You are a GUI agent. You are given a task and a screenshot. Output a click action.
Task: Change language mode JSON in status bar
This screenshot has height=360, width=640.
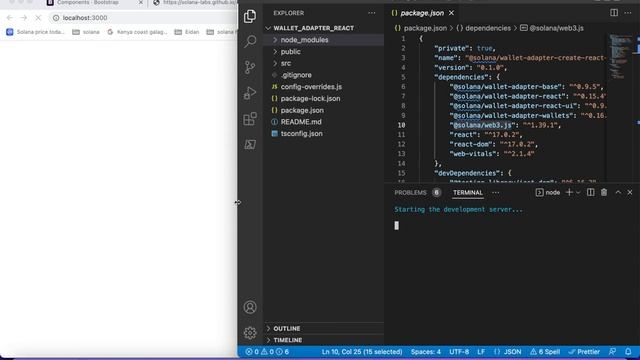click(x=507, y=352)
